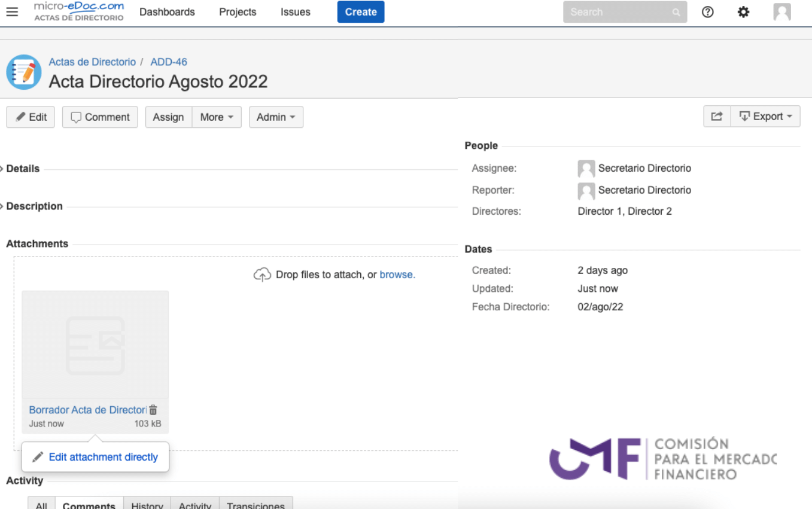Click the user profile avatar in the header
This screenshot has height=509, width=812.
coord(781,11)
